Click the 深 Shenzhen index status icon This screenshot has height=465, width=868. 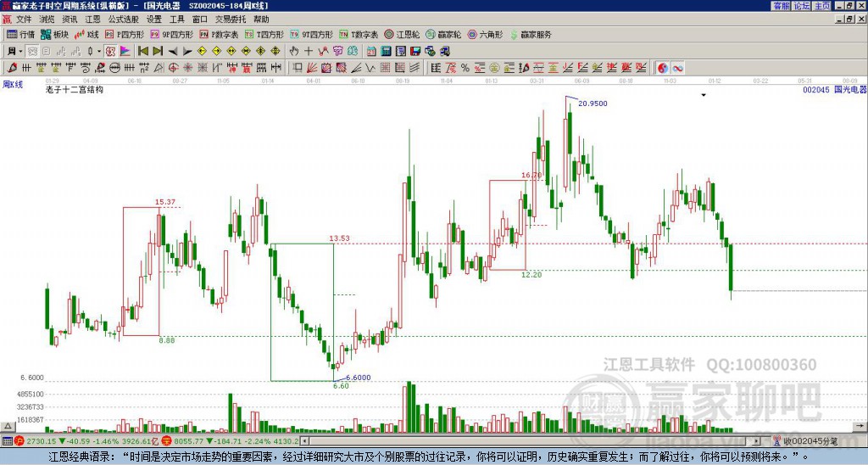point(167,441)
